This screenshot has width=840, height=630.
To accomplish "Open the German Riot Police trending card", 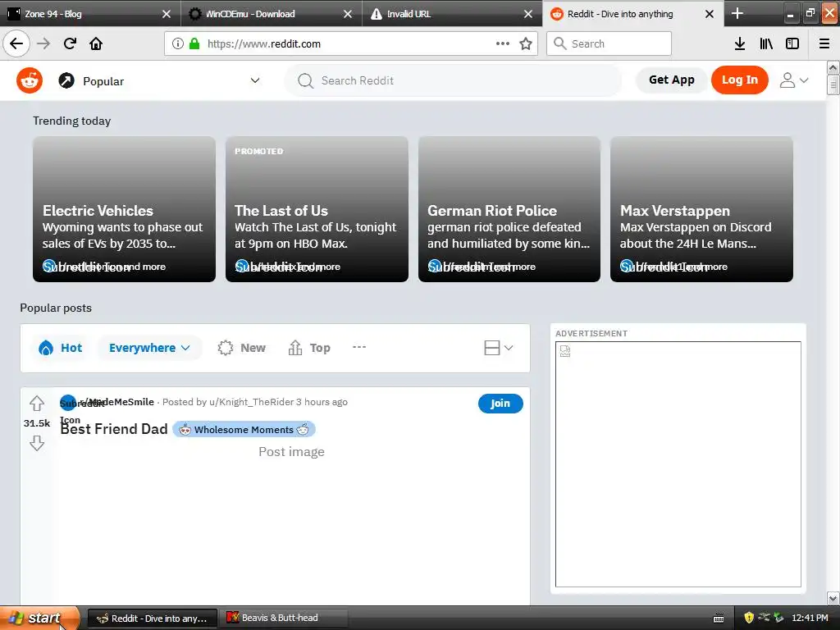I will pyautogui.click(x=509, y=209).
